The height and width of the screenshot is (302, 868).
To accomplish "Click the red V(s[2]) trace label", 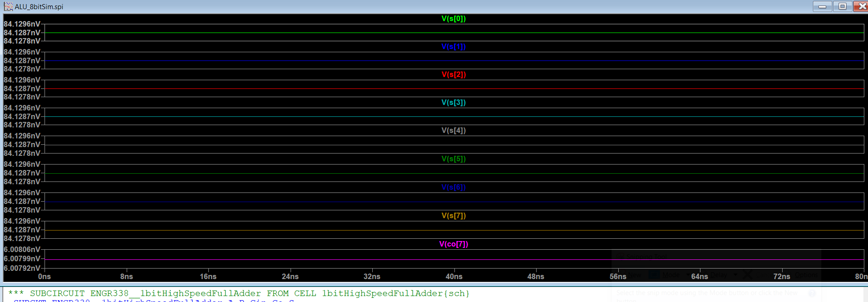I will (x=454, y=75).
